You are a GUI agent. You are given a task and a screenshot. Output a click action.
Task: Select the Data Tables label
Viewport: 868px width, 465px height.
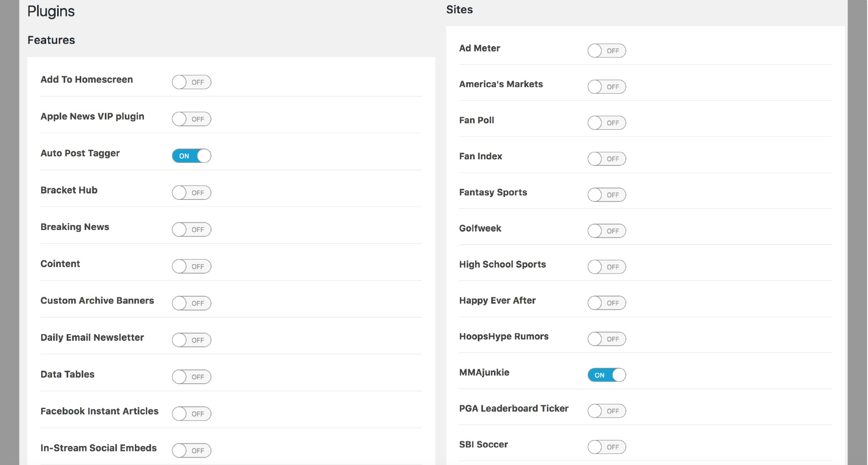point(68,374)
